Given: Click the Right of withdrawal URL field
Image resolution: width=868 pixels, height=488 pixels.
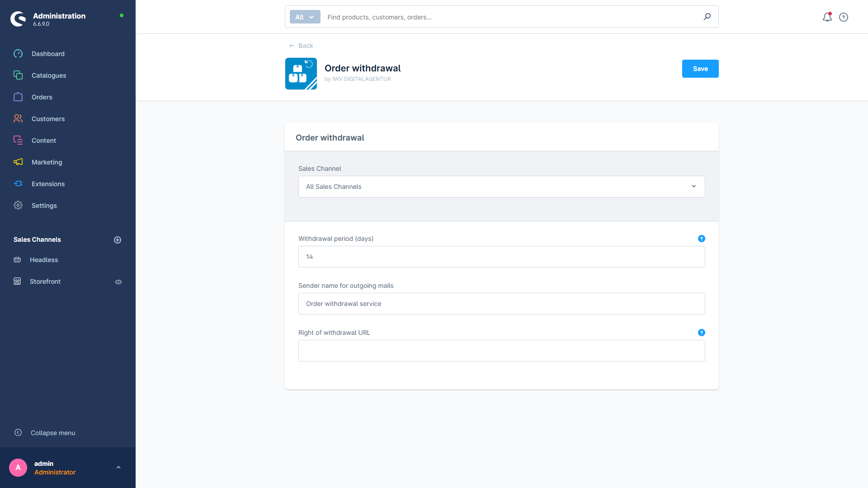Looking at the screenshot, I should point(501,351).
